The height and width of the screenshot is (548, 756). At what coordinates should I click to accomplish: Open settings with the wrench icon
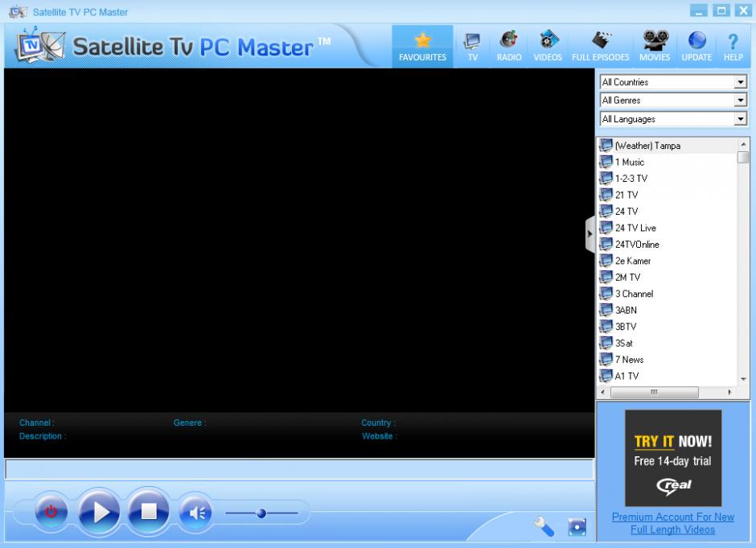point(544,526)
